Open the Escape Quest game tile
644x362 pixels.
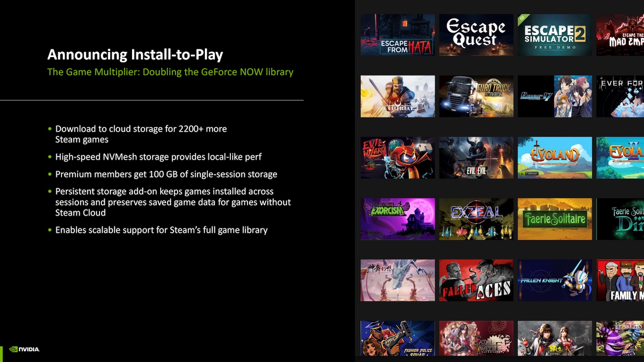(x=476, y=35)
